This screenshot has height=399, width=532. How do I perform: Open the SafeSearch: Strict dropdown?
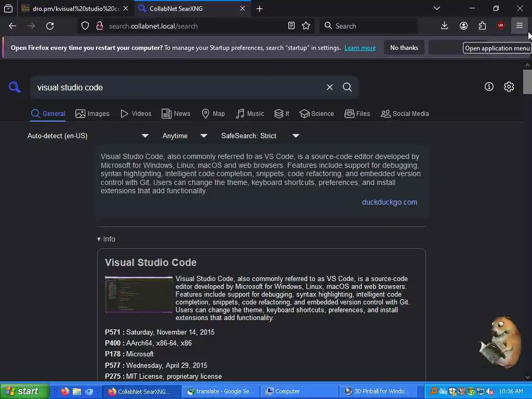260,136
